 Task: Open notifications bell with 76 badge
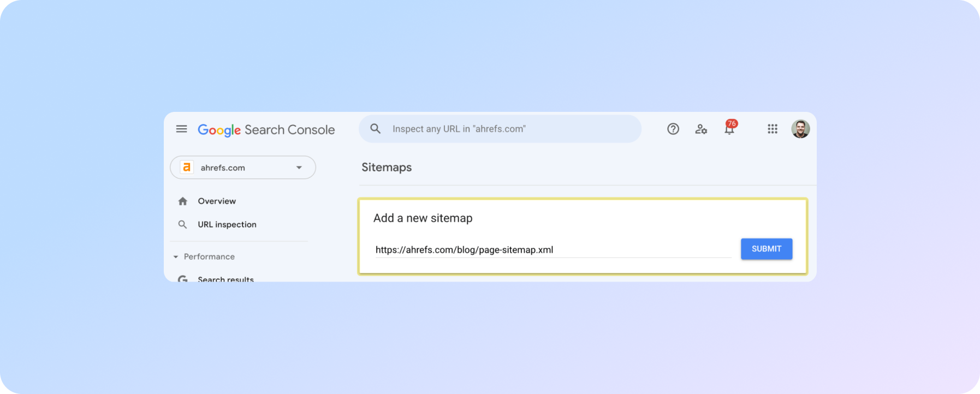click(x=730, y=128)
